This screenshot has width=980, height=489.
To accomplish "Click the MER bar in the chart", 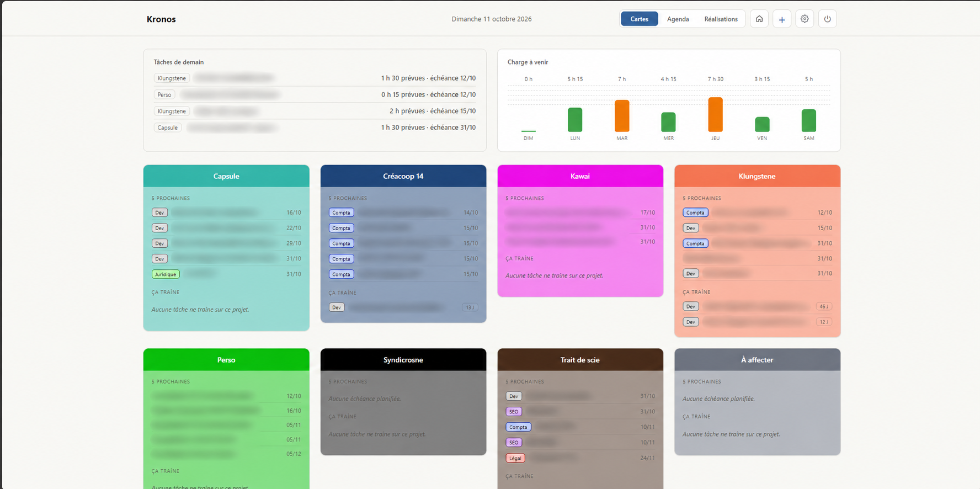I will 668,122.
